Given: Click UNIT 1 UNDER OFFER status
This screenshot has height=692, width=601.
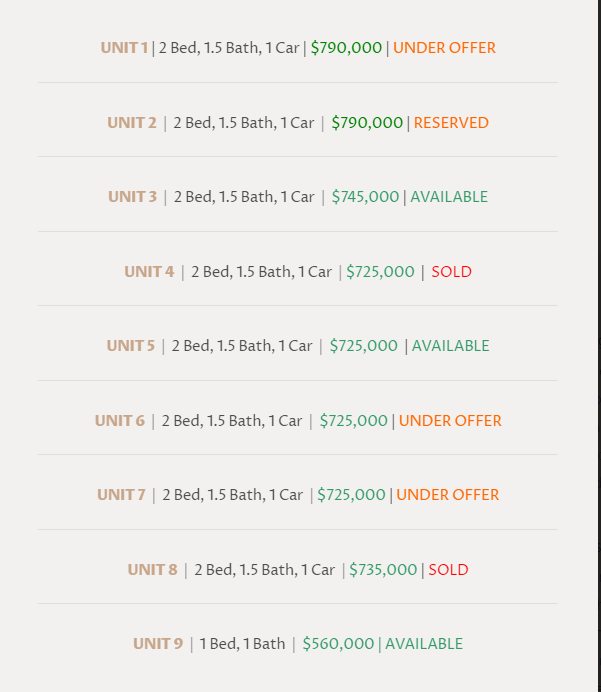Looking at the screenshot, I should (444, 48).
